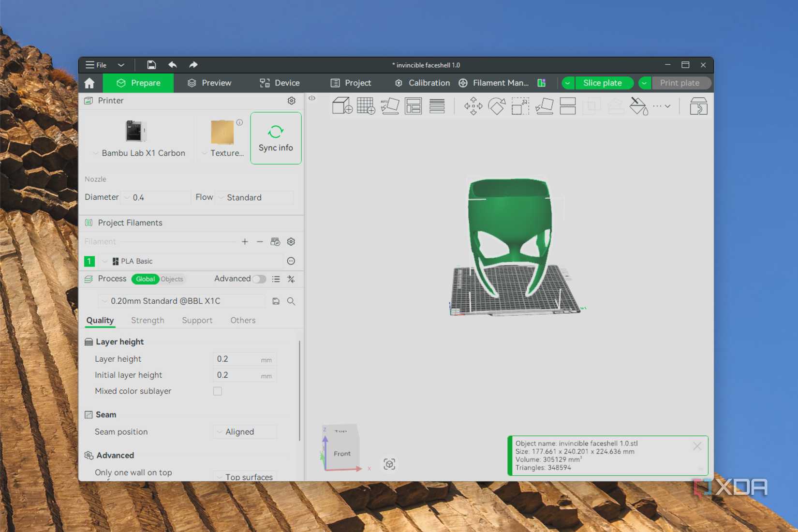The height and width of the screenshot is (532, 798).
Task: Click the Add plate grid icon
Action: coord(366,105)
